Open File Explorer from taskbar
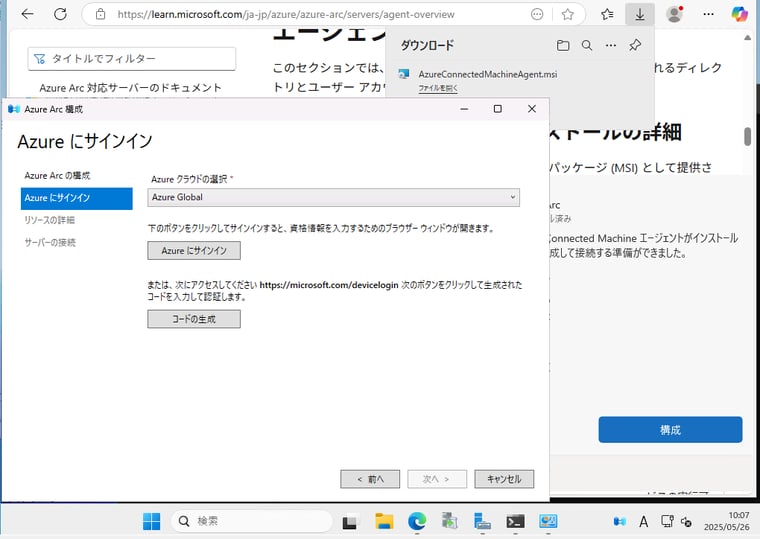Screen dimensions: 760x539 (x=384, y=522)
